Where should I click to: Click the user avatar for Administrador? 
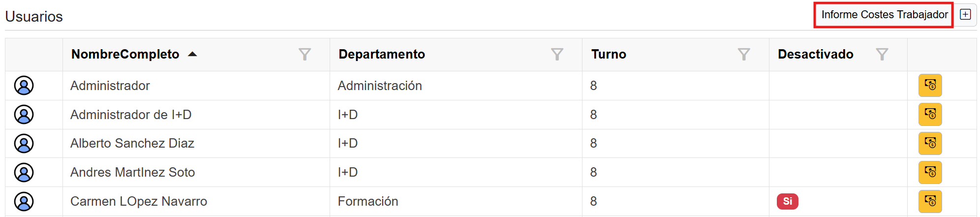point(24,86)
